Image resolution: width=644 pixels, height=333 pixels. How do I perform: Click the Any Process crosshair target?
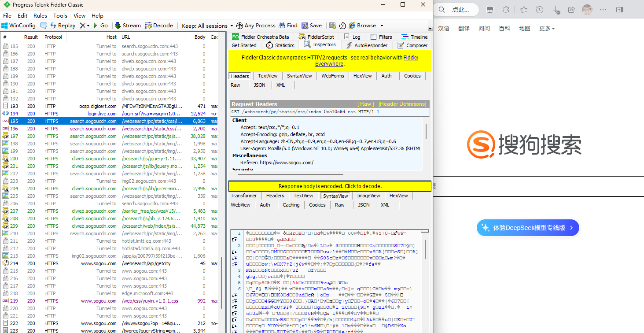coord(256,26)
